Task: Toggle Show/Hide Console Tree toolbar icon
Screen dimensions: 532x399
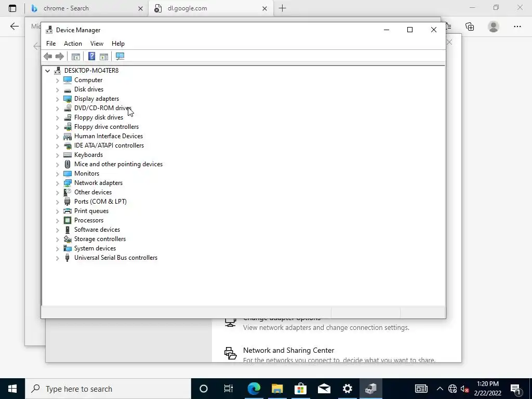Action: click(76, 56)
